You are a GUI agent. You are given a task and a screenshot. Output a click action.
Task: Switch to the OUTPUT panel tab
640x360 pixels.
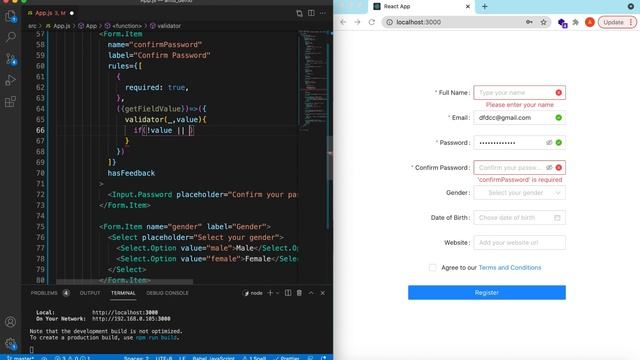click(90, 293)
